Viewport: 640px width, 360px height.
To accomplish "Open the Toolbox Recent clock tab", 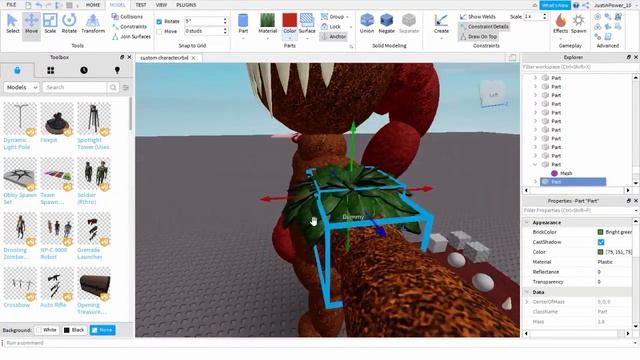I will click(84, 70).
